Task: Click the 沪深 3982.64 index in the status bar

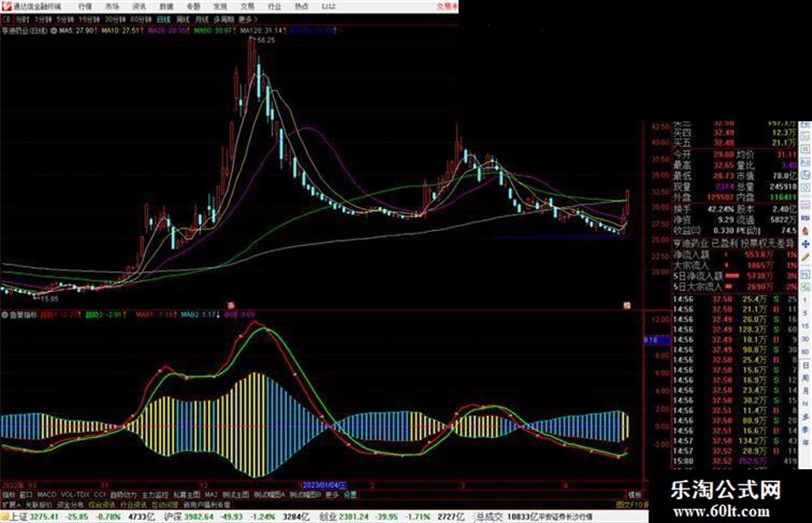Action: click(x=187, y=517)
